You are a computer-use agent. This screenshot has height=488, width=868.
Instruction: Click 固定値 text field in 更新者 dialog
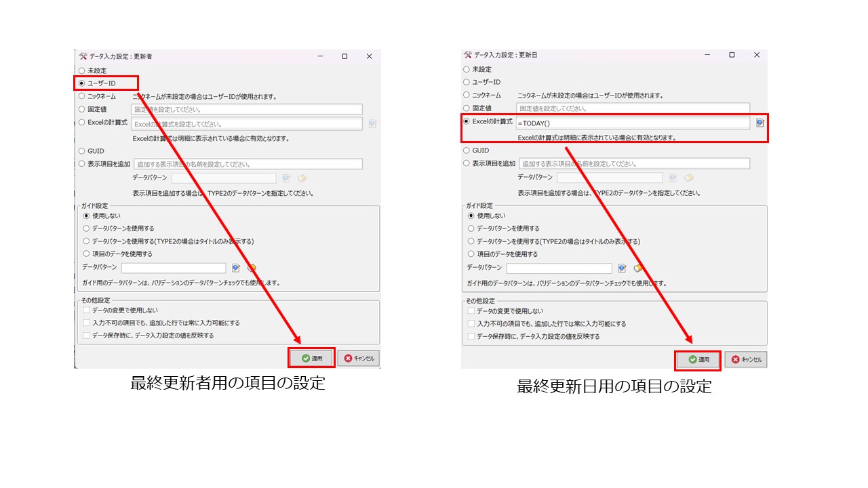(x=247, y=109)
